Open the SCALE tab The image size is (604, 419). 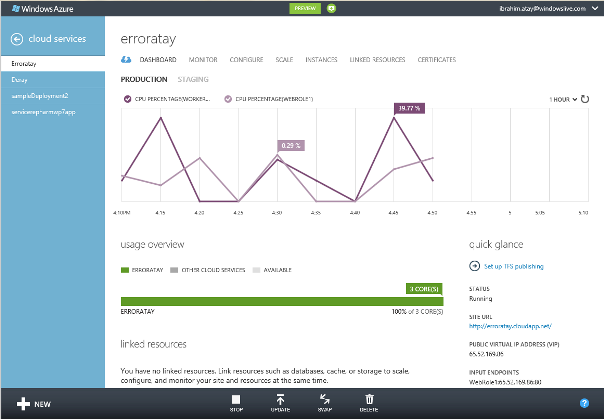(x=284, y=60)
